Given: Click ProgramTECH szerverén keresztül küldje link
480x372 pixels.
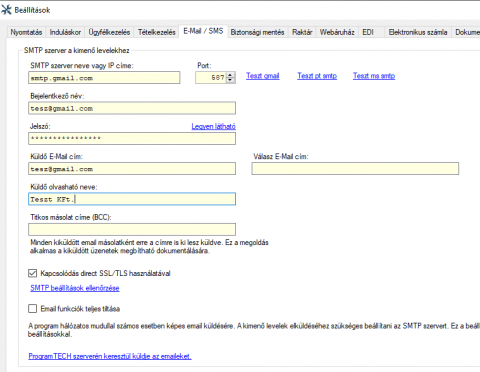Looking at the screenshot, I should (110, 356).
